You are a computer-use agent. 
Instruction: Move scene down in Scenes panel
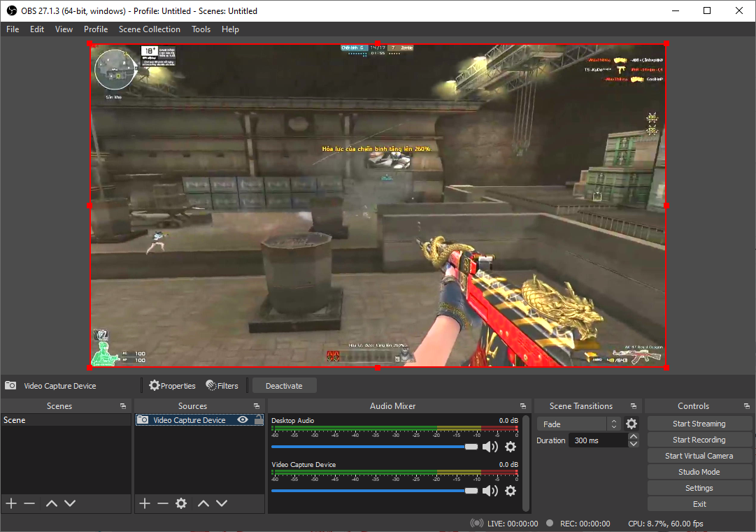tap(71, 503)
